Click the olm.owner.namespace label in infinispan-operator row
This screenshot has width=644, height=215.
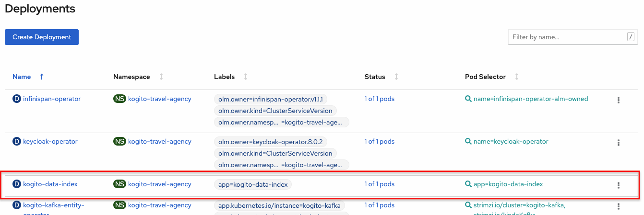point(282,123)
